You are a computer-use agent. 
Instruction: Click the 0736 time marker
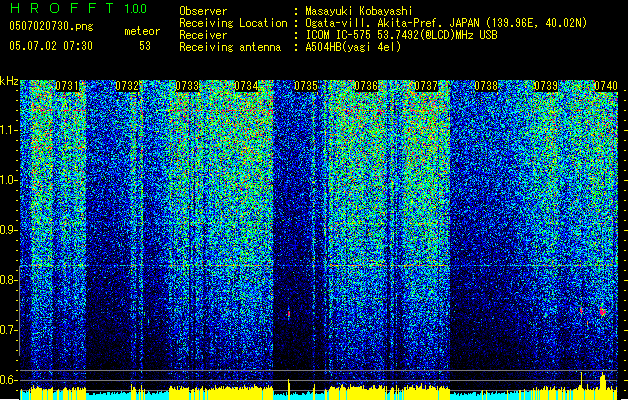point(366,86)
